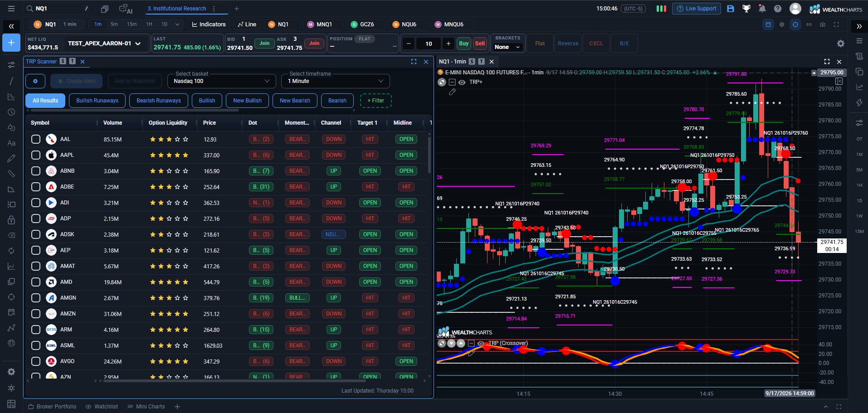The image size is (868, 413).
Task: Click the order quantity input field
Action: coord(429,44)
